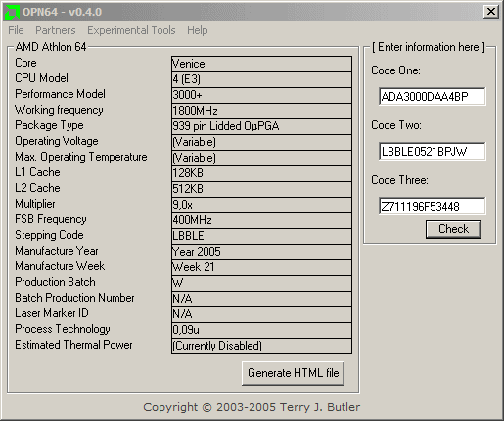Select the Working frequency value '1800MHz'

pos(261,111)
